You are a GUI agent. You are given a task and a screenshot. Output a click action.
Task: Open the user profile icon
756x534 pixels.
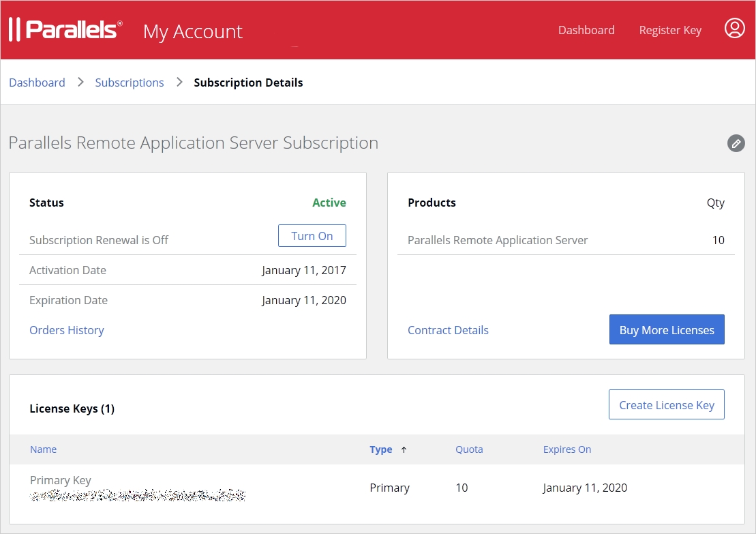pyautogui.click(x=734, y=29)
